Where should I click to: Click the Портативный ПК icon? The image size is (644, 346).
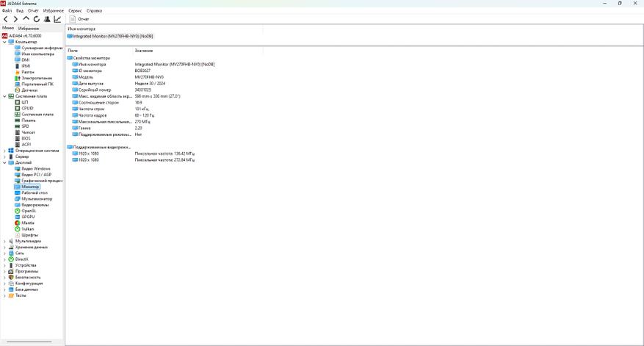coord(17,84)
